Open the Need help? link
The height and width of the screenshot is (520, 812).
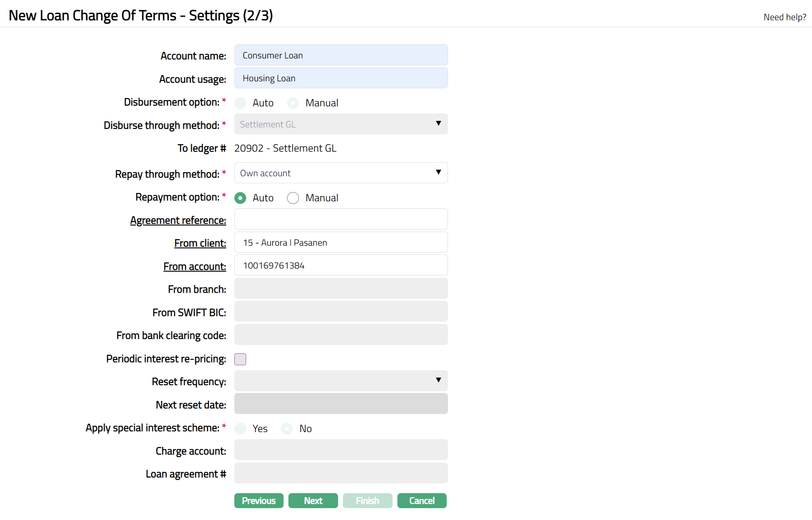(784, 17)
